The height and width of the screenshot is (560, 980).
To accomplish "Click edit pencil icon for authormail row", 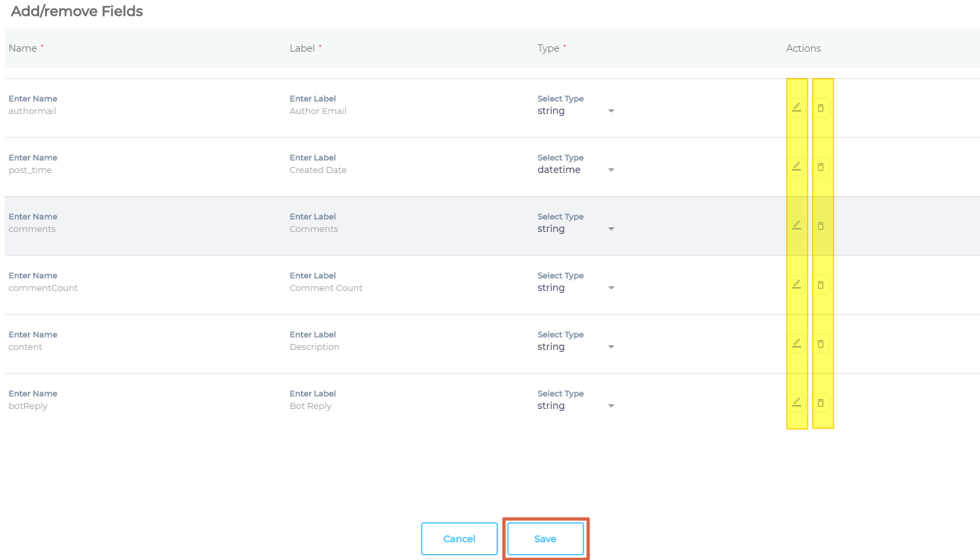I will click(796, 108).
